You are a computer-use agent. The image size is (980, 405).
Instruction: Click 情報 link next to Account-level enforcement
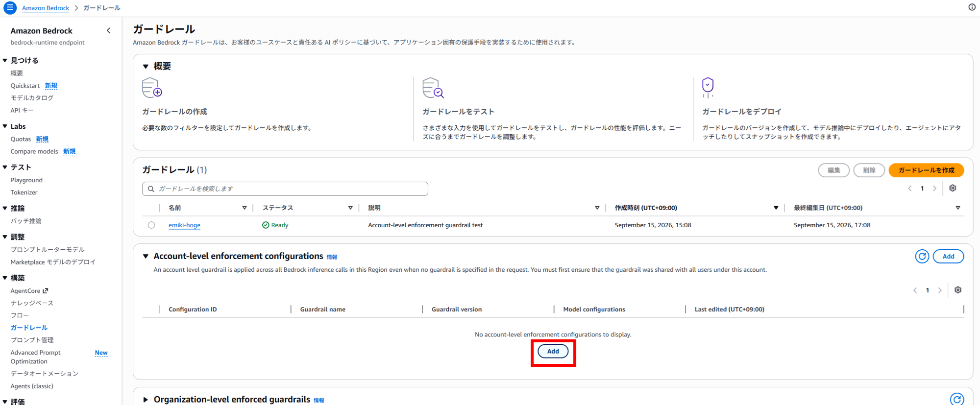pos(332,257)
